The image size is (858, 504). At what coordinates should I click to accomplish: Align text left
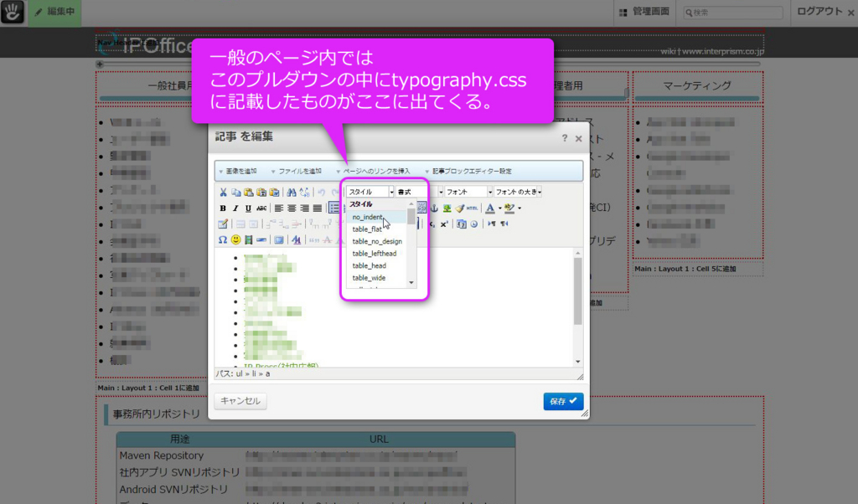(x=279, y=208)
